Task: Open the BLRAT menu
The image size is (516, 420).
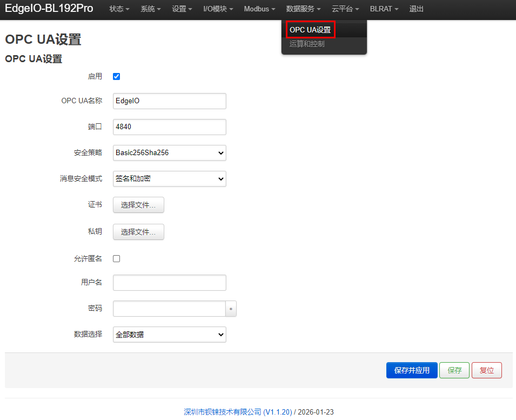Action: pyautogui.click(x=384, y=9)
